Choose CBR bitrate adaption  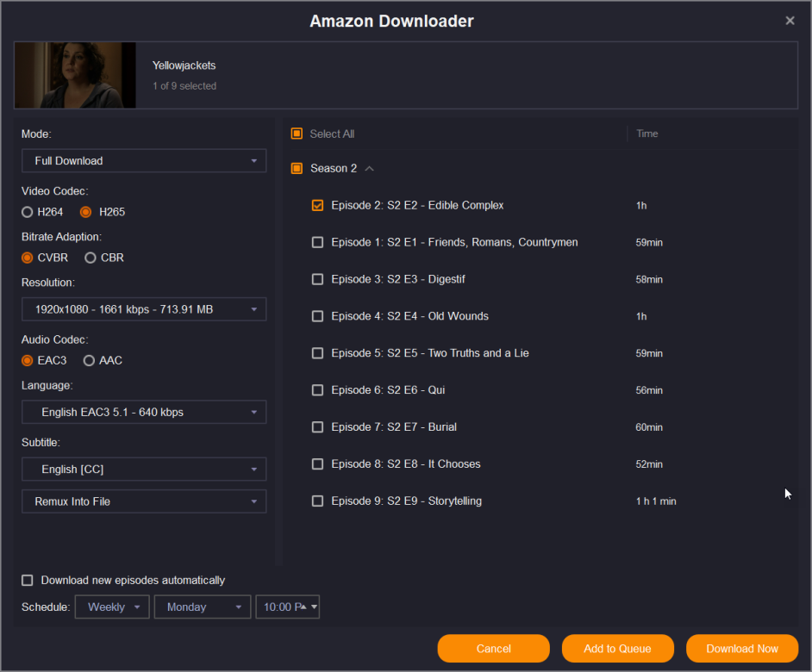coord(91,258)
